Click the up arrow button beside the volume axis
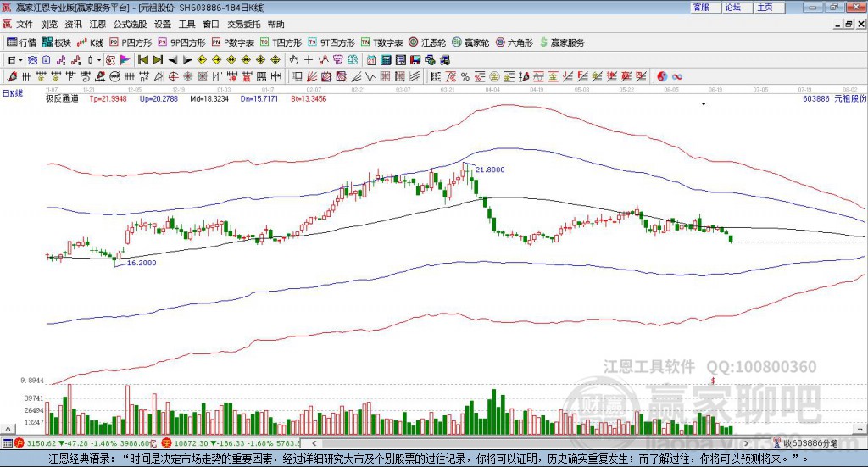Viewport: 868px width, 467px height. pyautogui.click(x=8, y=429)
